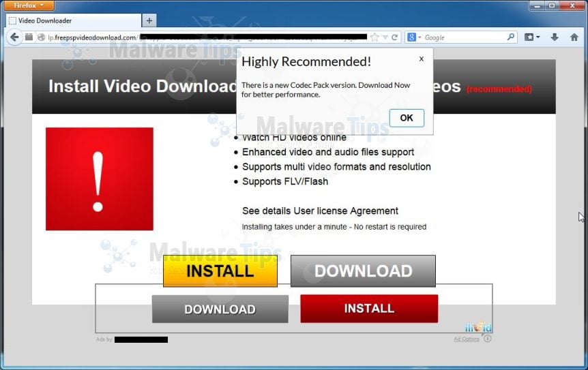Open the orange Firefox menu button
This screenshot has height=370, width=588.
[x=29, y=5]
